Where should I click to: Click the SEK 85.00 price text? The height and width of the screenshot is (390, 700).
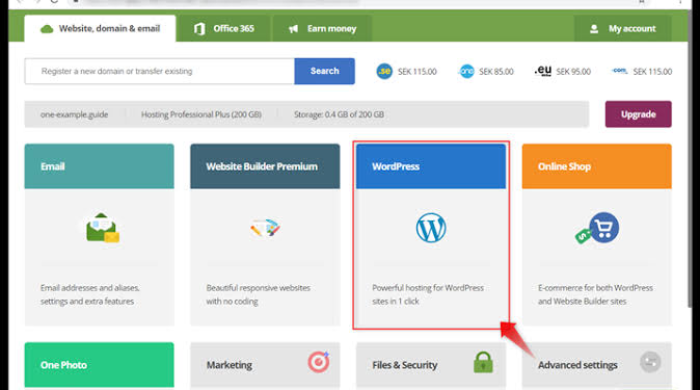tap(496, 71)
